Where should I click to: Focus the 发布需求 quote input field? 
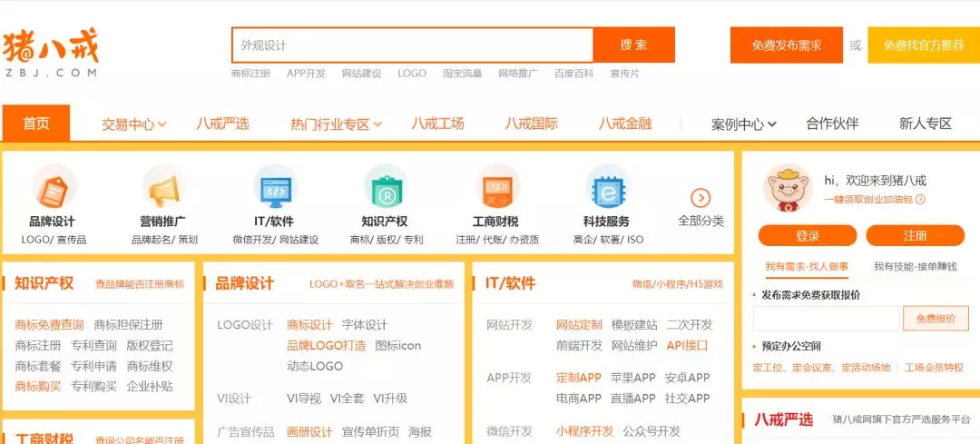coord(827,319)
